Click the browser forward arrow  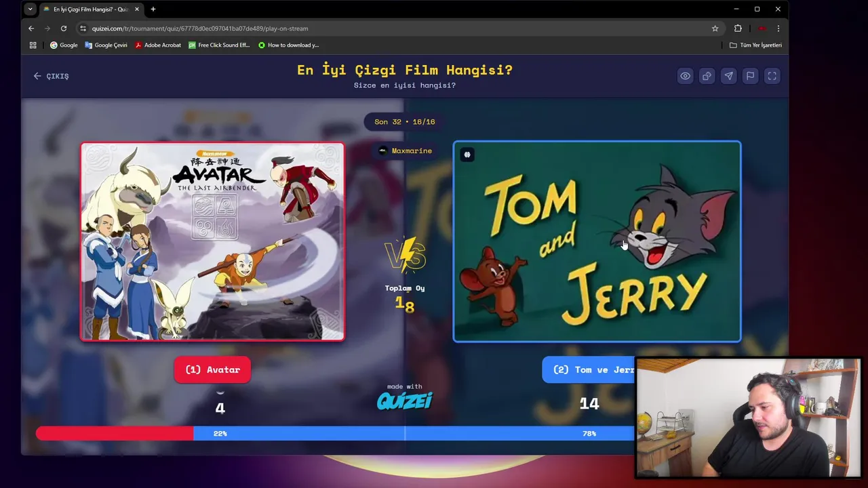(47, 28)
